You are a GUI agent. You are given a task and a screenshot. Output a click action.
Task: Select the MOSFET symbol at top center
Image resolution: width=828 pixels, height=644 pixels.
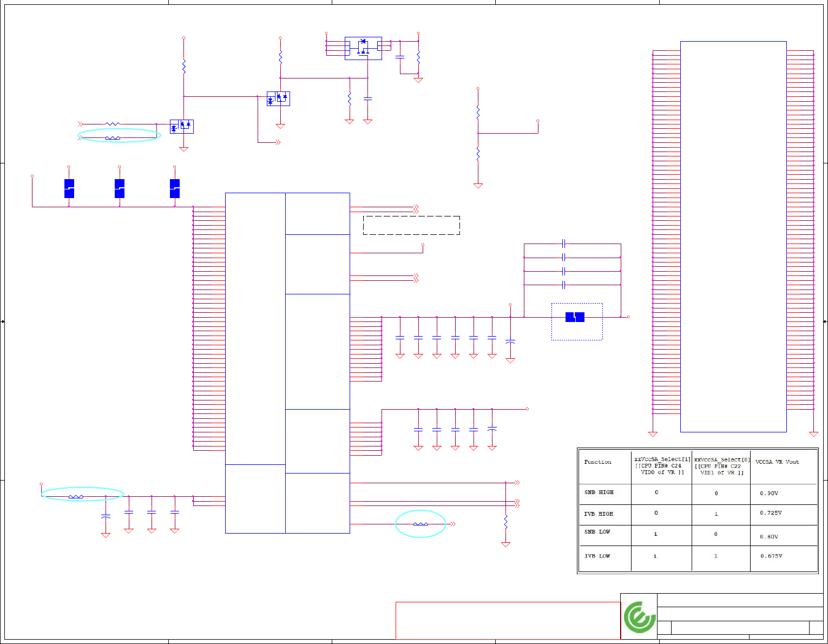363,48
